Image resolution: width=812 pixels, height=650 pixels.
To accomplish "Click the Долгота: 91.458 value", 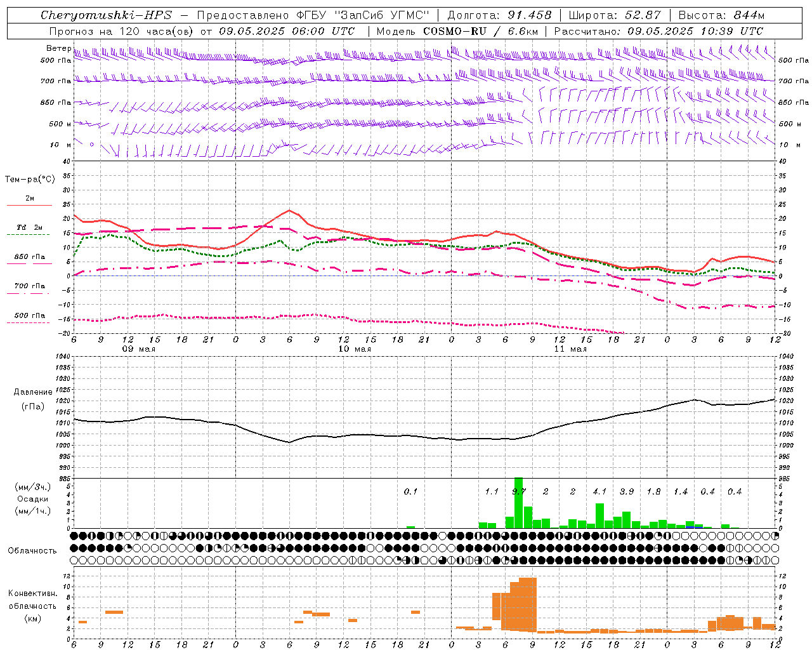I will (500, 15).
